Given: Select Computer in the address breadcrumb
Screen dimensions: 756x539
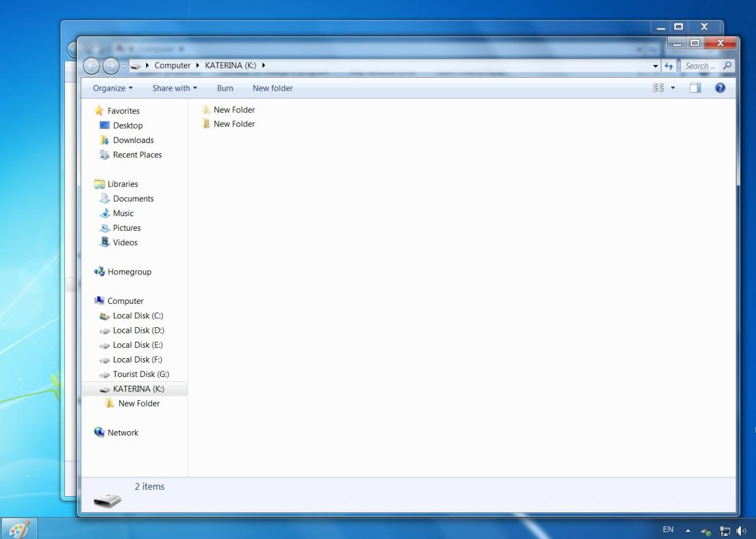Looking at the screenshot, I should (x=172, y=66).
